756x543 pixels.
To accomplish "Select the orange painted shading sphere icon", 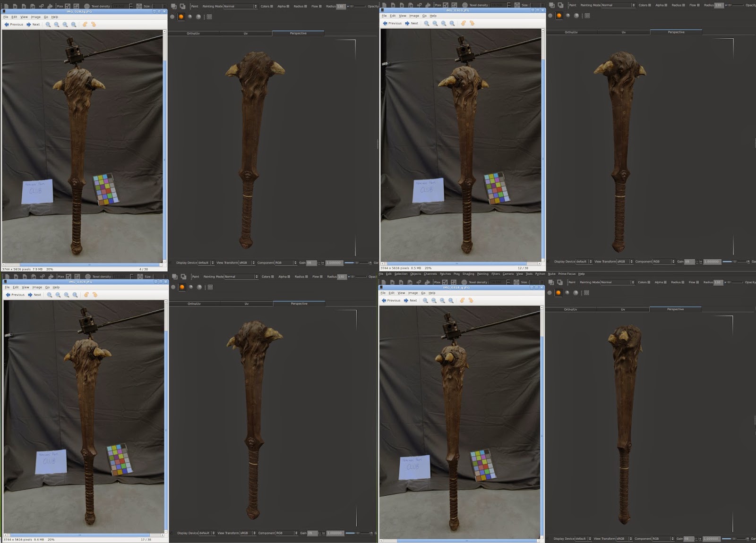I will 181,16.
